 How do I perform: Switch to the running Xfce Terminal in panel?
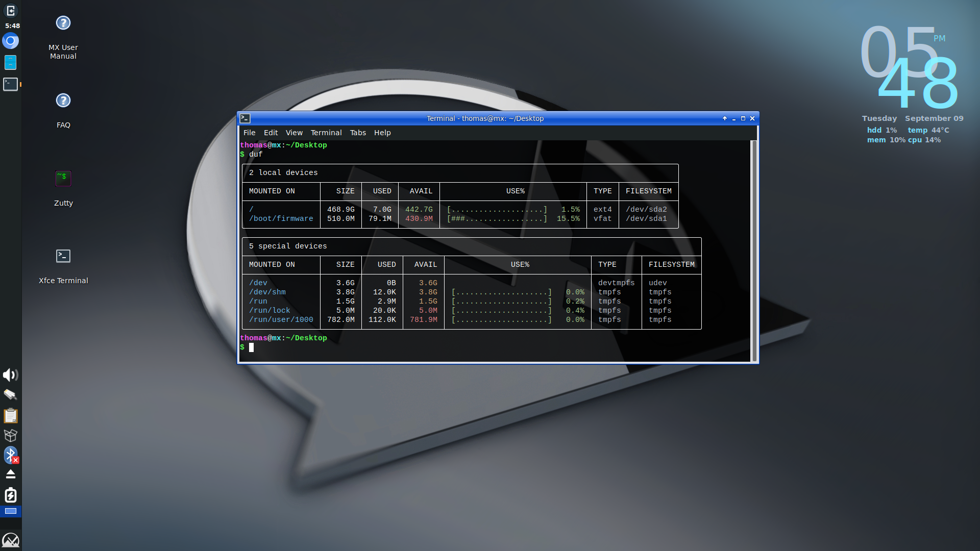(x=11, y=84)
